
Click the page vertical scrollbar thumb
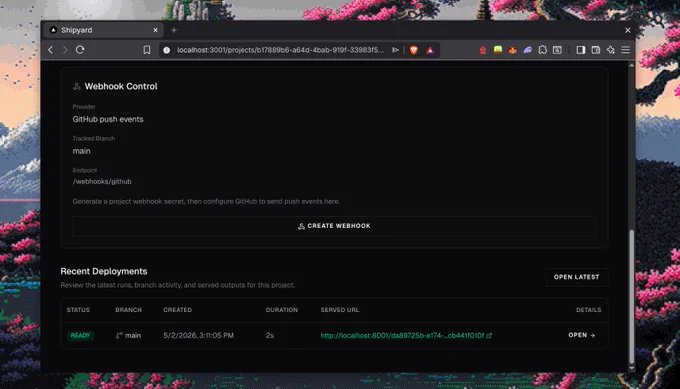631,297
